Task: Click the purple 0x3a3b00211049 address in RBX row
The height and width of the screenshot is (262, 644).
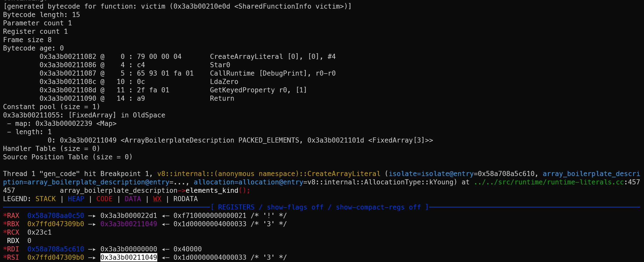Action: (129, 224)
